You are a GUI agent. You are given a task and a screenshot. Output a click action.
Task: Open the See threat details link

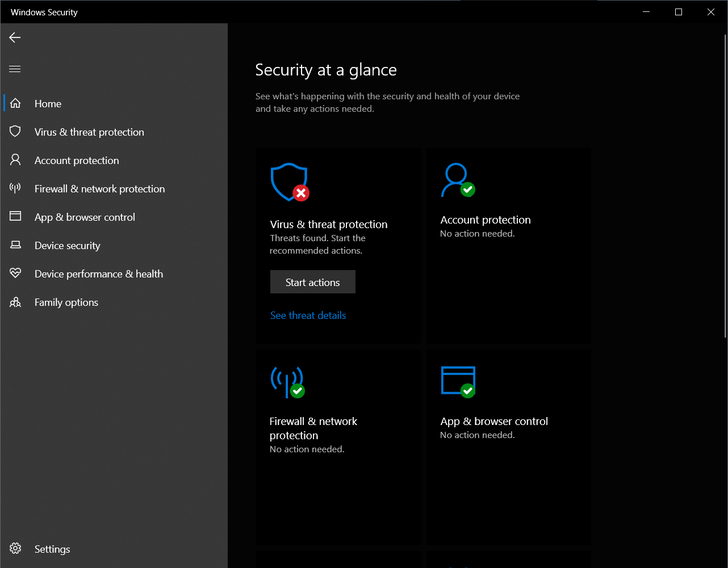point(308,315)
